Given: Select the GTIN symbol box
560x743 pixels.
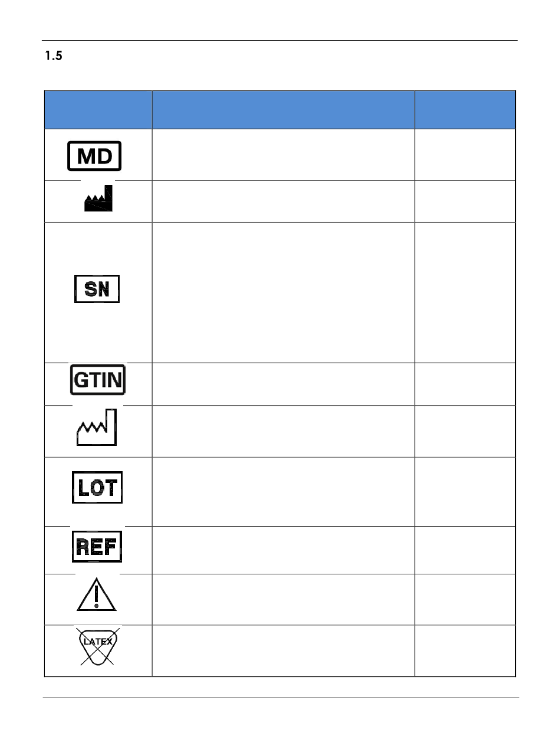Looking at the screenshot, I should click(x=98, y=380).
